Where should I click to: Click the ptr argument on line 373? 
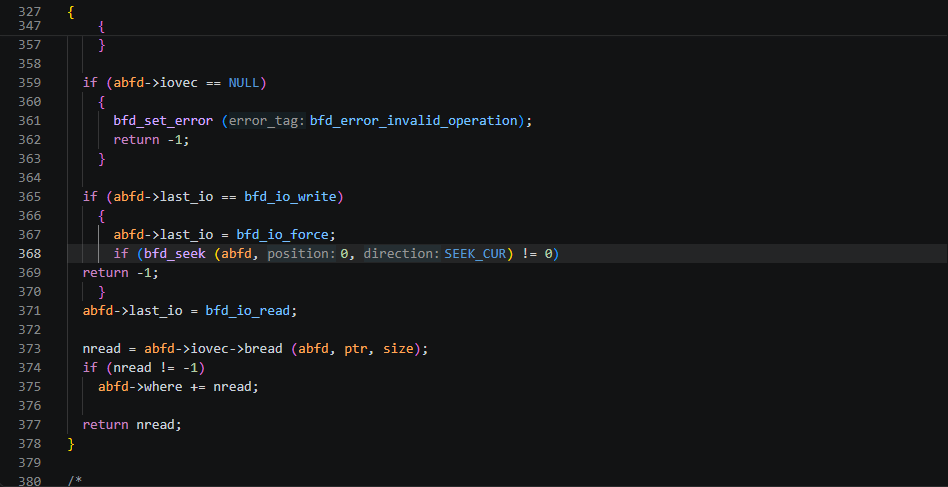(356, 350)
